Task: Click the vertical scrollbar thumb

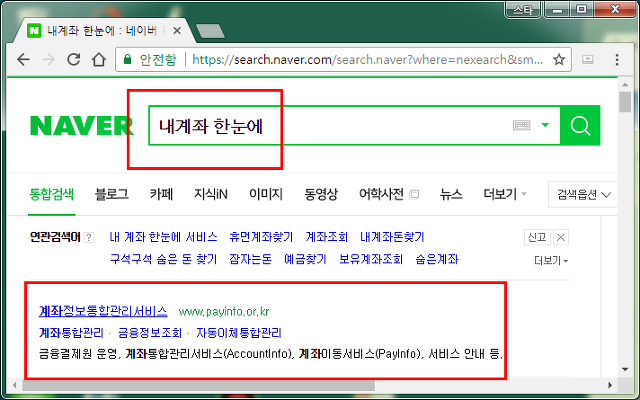Action: tap(625, 102)
